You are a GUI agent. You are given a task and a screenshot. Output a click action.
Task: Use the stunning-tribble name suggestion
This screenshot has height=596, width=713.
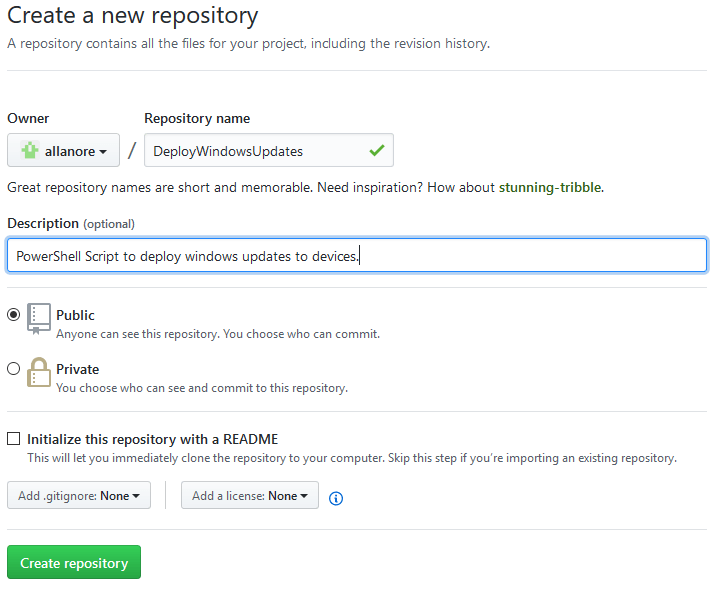tap(550, 187)
